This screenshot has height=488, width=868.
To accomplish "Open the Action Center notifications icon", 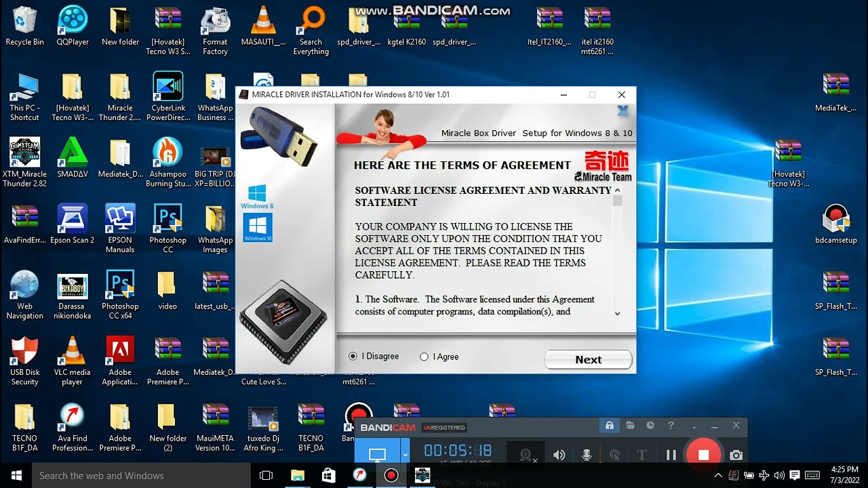I will 794,475.
